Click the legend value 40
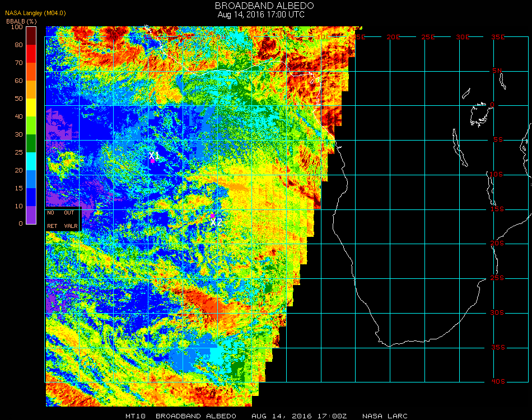 pos(18,116)
